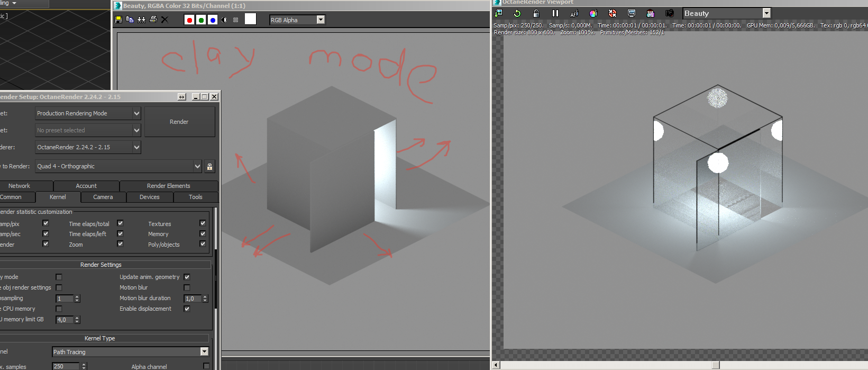Screen dimensions: 868x370
Task: Enable the Alpha channel checkbox
Action: coord(206,366)
